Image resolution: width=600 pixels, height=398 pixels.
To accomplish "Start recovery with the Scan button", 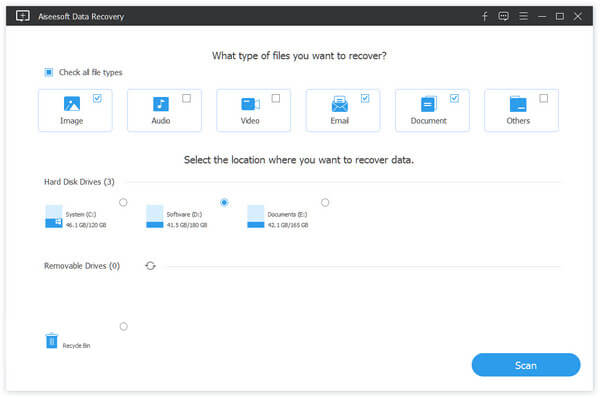I will [x=526, y=365].
